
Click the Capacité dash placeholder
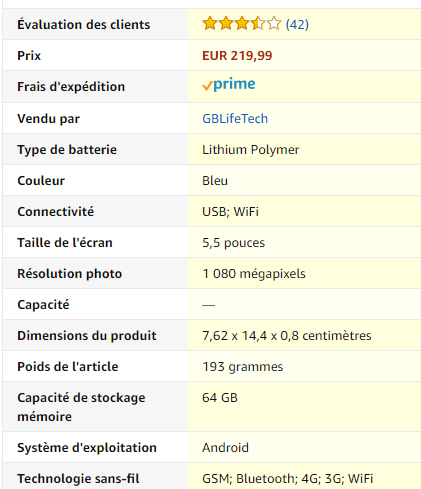point(208,305)
